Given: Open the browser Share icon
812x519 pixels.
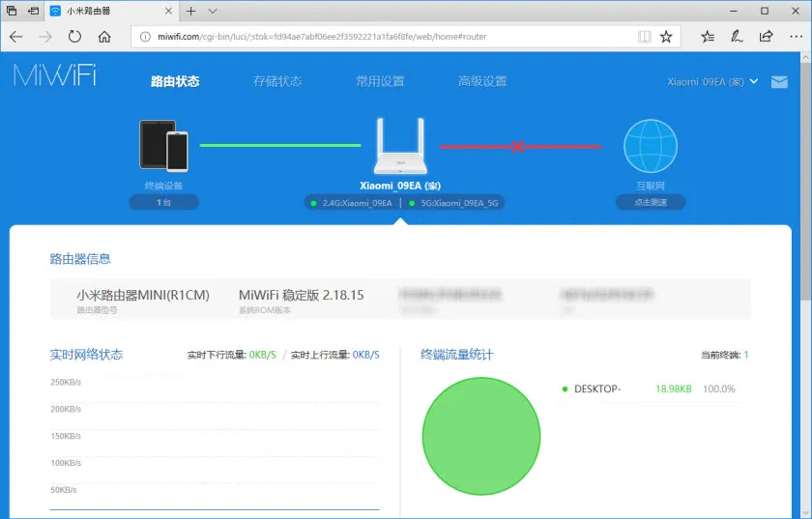Looking at the screenshot, I should (766, 37).
